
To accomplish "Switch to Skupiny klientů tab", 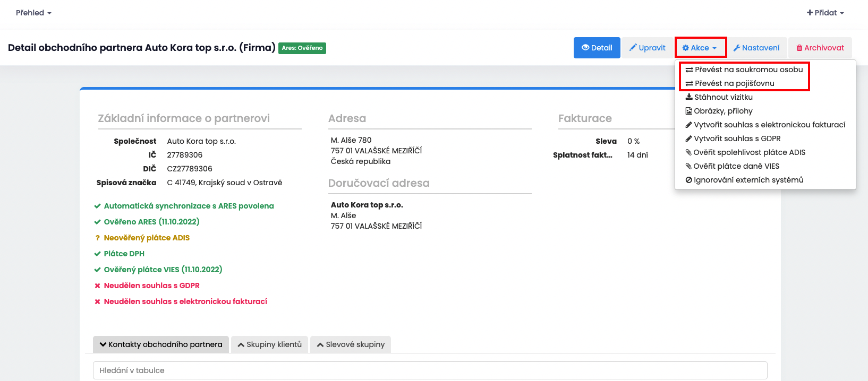I will coord(270,344).
